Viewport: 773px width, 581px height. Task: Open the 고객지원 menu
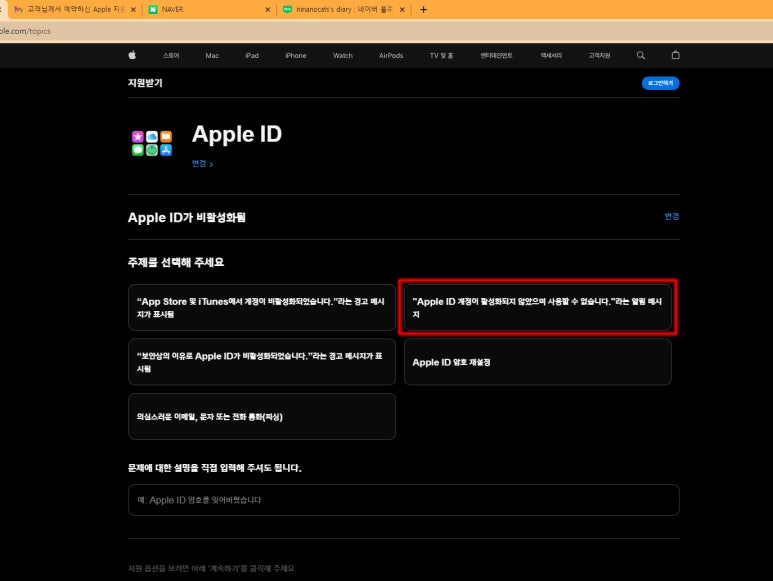pyautogui.click(x=599, y=56)
